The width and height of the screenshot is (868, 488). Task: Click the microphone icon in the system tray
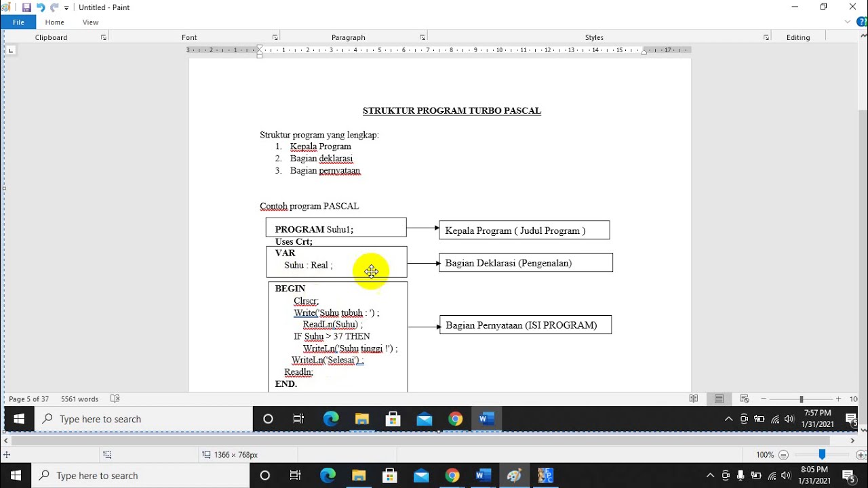741,476
